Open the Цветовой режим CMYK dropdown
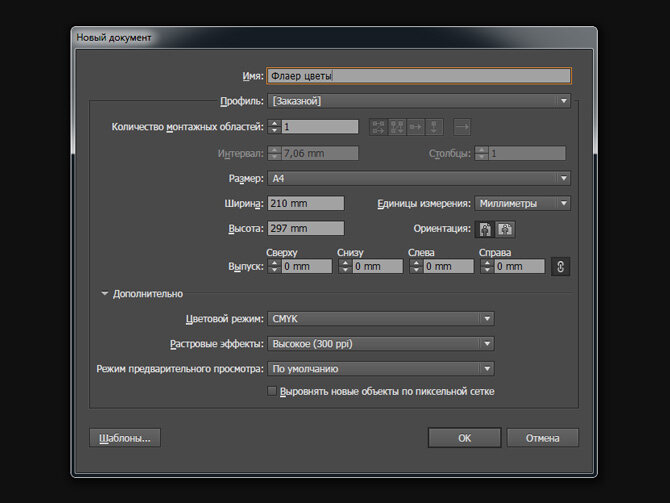The height and width of the screenshot is (503, 670). [x=381, y=319]
